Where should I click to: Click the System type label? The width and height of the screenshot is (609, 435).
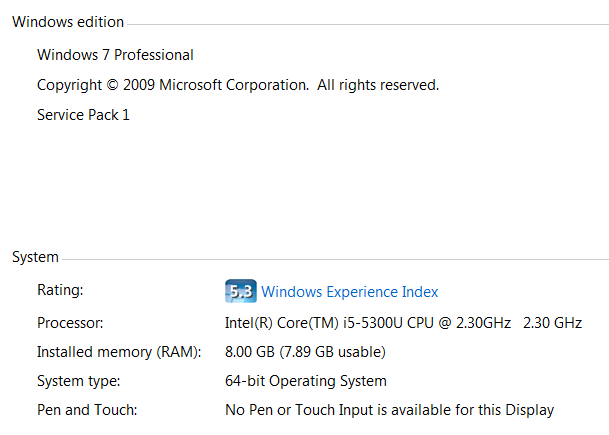pos(78,381)
